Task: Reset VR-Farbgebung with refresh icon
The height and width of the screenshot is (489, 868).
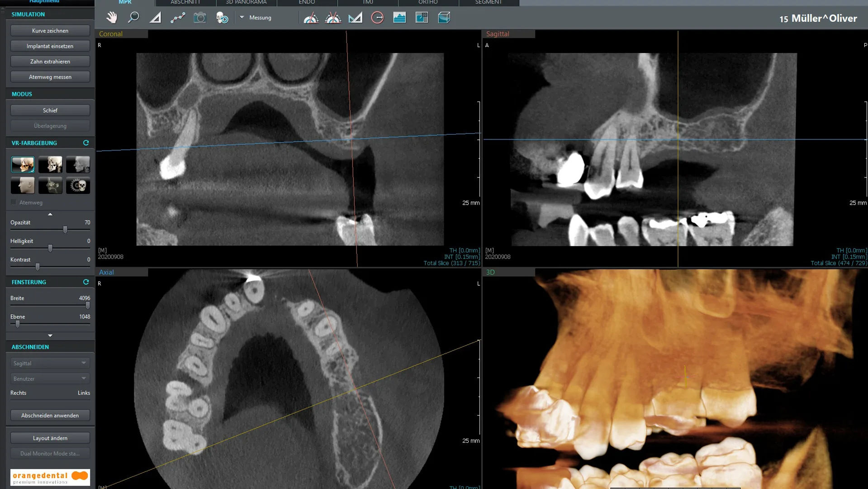Action: (x=86, y=143)
